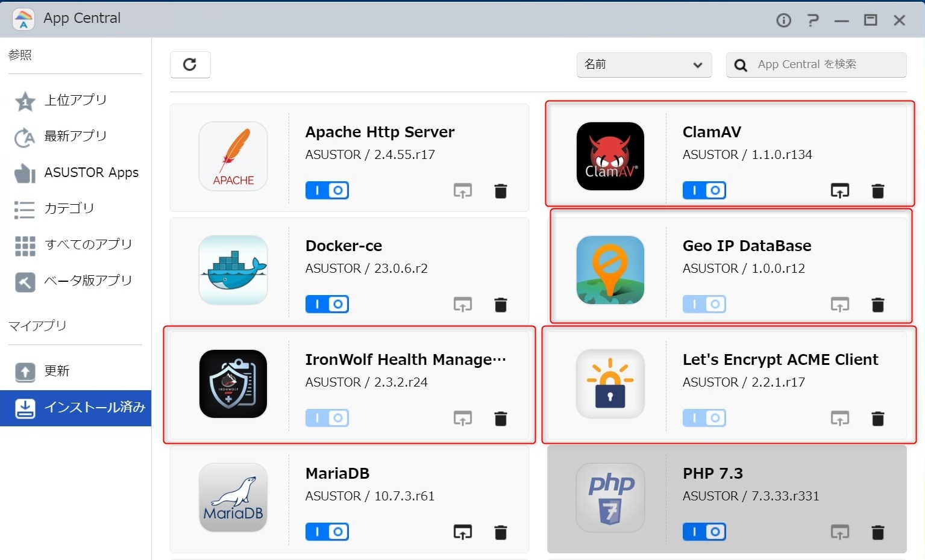Screen dimensions: 925x560
Task: Open ASUSTOR Apps from the sidebar
Action: click(91, 173)
